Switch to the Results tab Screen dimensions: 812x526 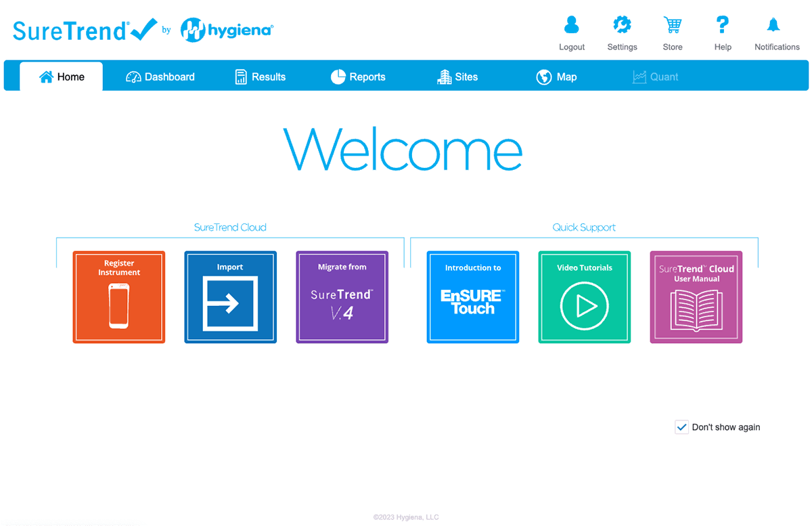point(261,77)
